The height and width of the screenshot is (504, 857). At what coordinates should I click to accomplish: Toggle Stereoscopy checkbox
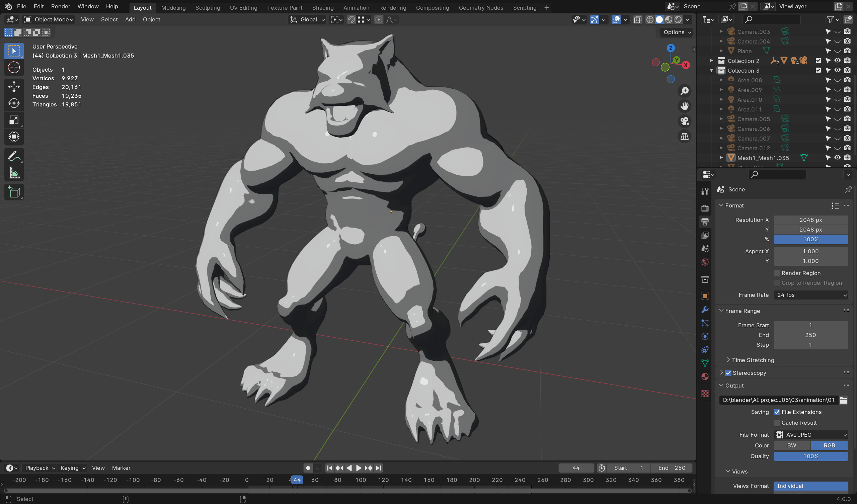(x=728, y=373)
